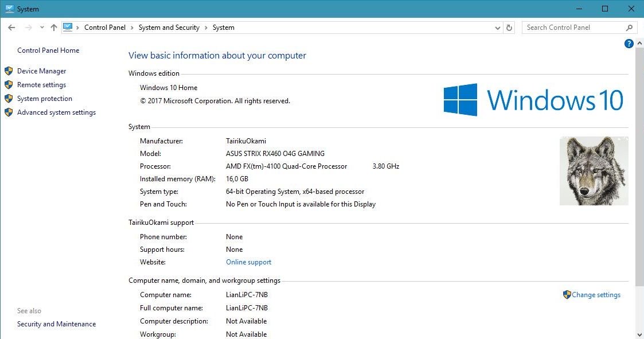Click the Computer name value 'LianLiPC-7NB'
644x339 pixels.
point(247,295)
